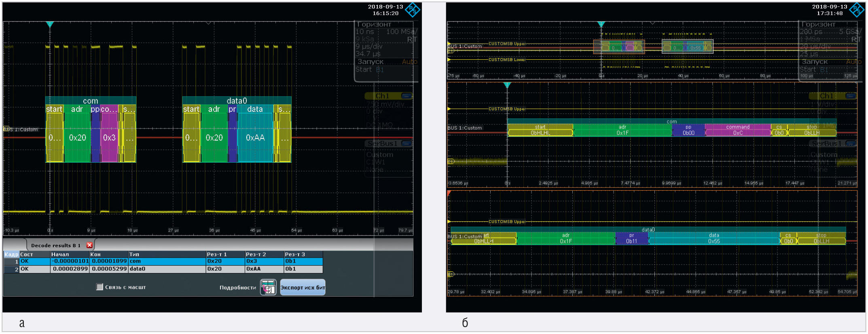Select the second zoom area box containing 0x55
This screenshot has height=334, width=868.
click(x=687, y=46)
